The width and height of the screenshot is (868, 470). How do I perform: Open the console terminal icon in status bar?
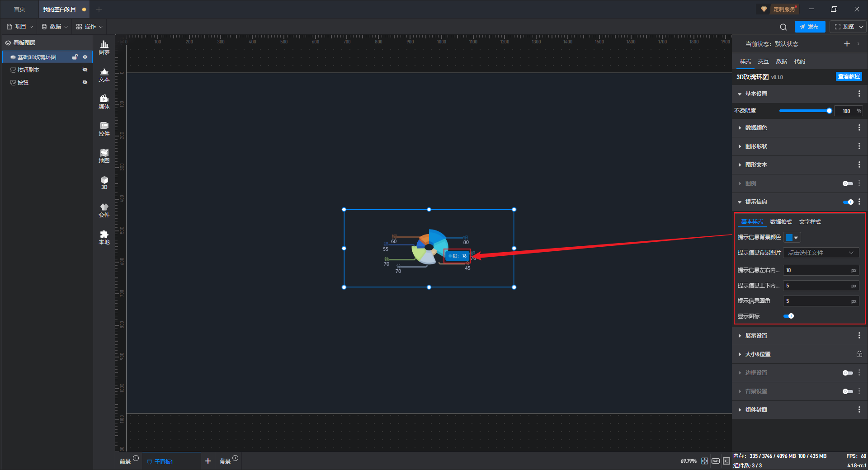point(726,461)
